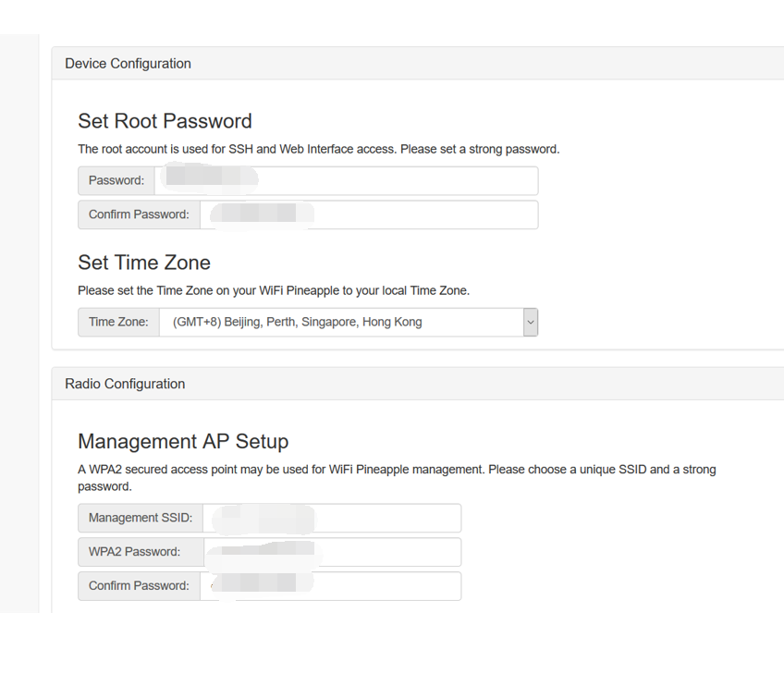Open the Time Zone dropdown

click(342, 322)
